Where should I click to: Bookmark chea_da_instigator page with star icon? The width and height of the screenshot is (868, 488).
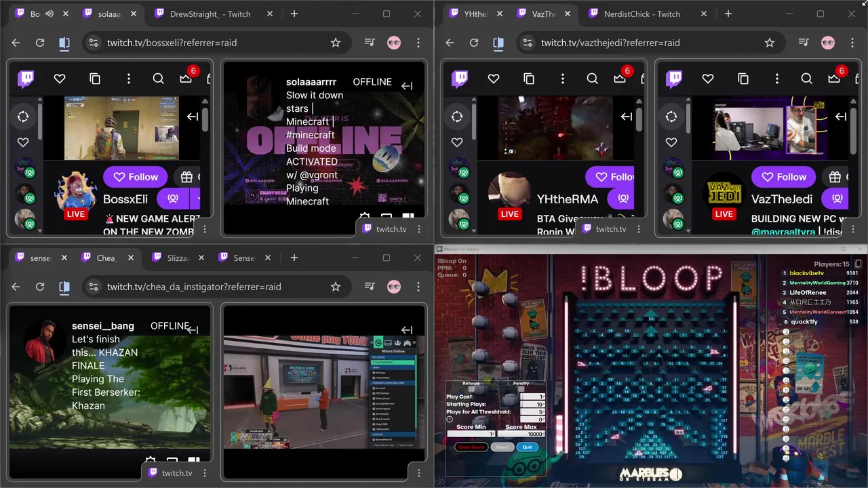[336, 287]
